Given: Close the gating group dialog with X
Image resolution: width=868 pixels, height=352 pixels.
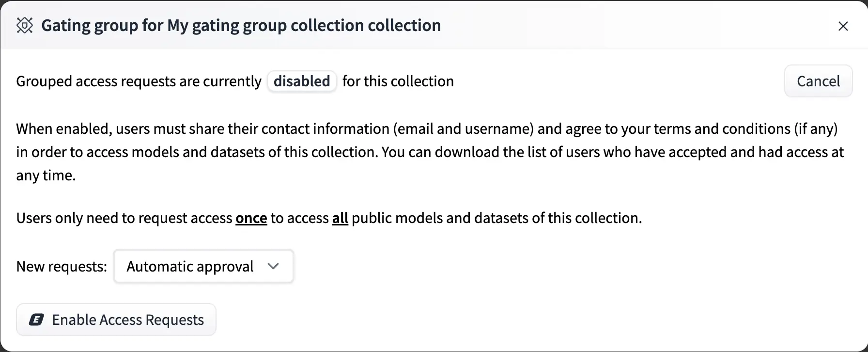Looking at the screenshot, I should (843, 26).
